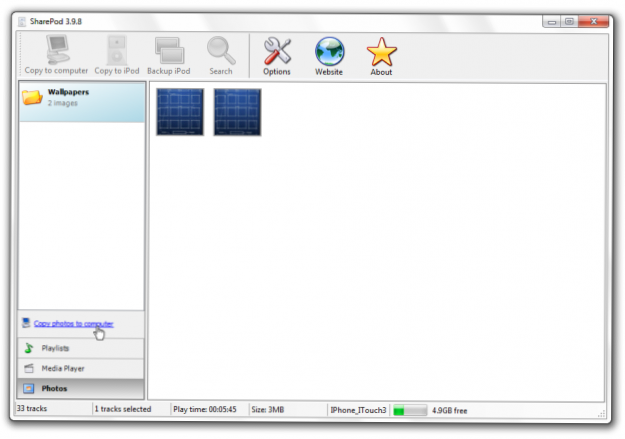This screenshot has height=439, width=625.
Task: Visit Website via the globe icon
Action: click(x=329, y=51)
